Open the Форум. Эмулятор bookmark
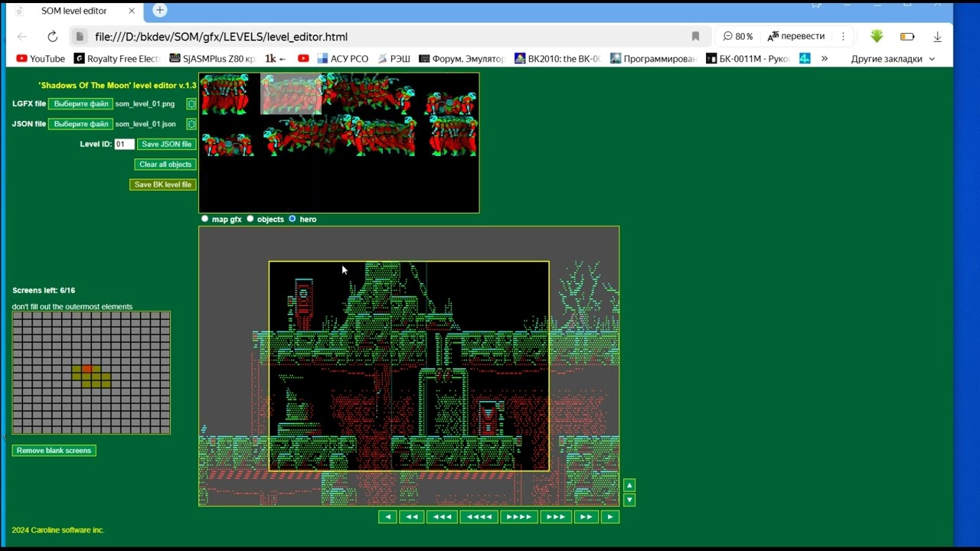The width and height of the screenshot is (980, 551). 462,59
